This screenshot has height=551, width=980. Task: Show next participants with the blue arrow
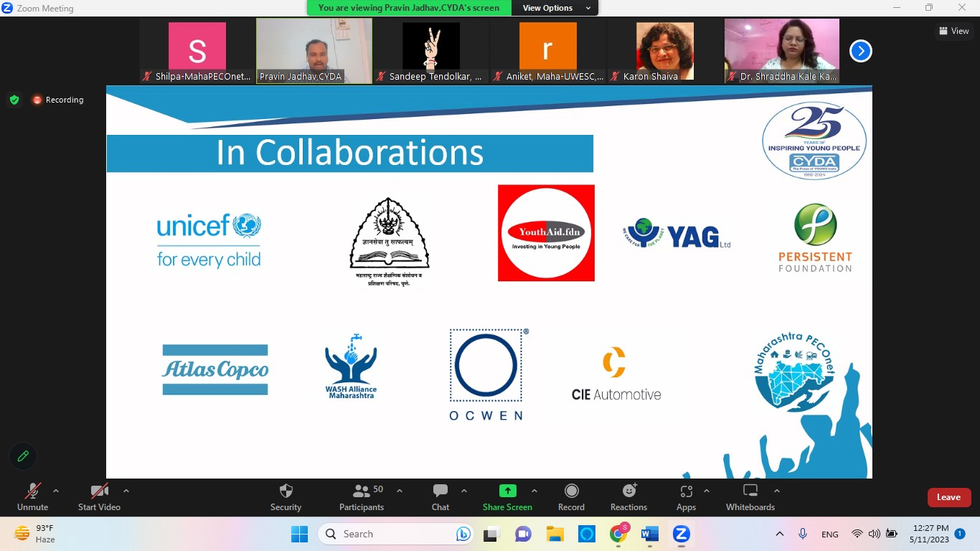point(860,51)
